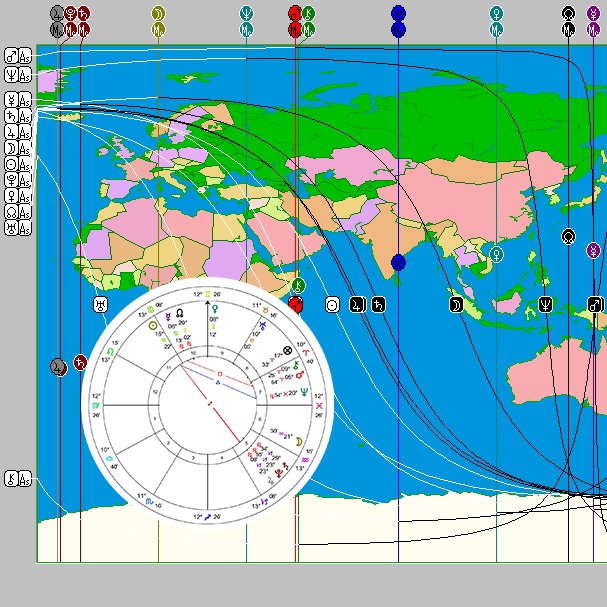Select the Chiron As label near bottom left
The height and width of the screenshot is (607, 607).
18,478
